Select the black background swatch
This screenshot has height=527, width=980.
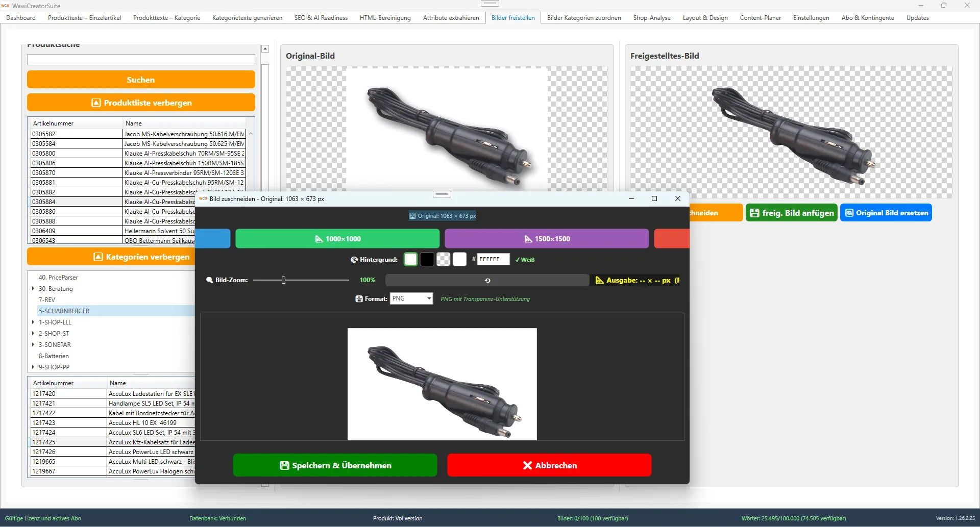click(x=427, y=260)
